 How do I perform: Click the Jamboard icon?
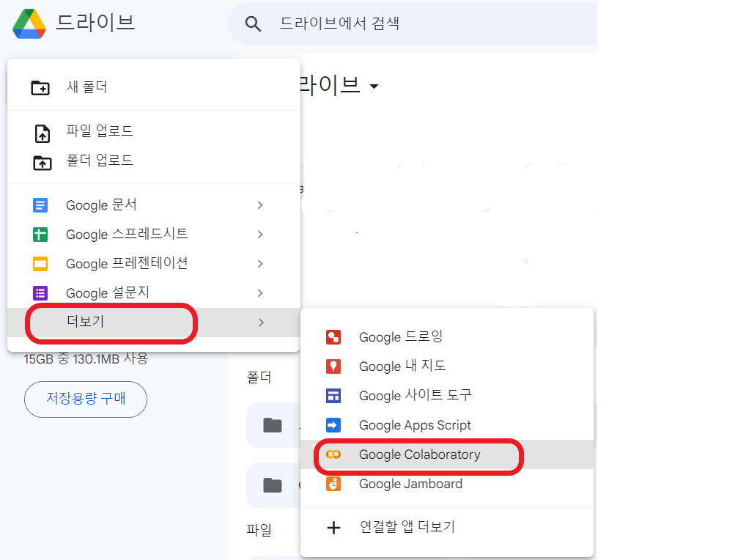pos(333,484)
